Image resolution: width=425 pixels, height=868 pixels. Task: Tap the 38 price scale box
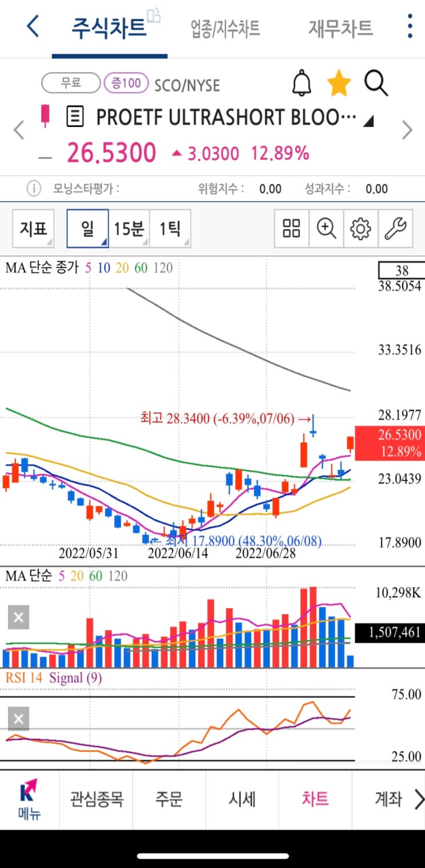(x=401, y=271)
